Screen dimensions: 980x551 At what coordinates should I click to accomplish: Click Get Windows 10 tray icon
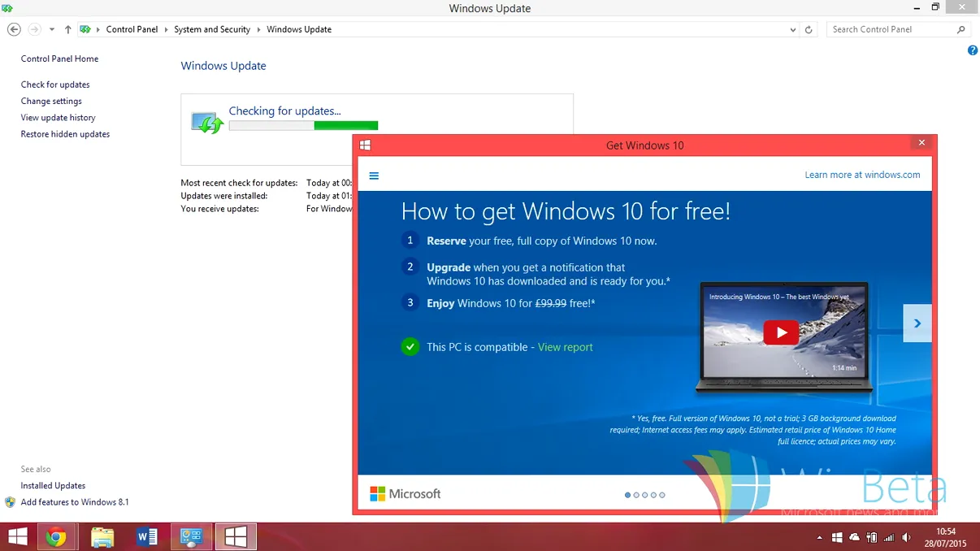click(x=838, y=537)
